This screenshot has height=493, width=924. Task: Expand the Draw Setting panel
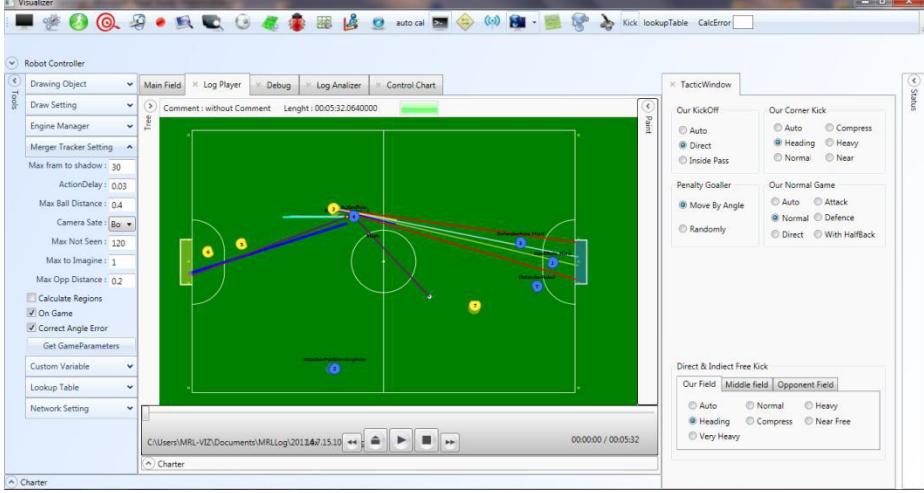coord(81,105)
